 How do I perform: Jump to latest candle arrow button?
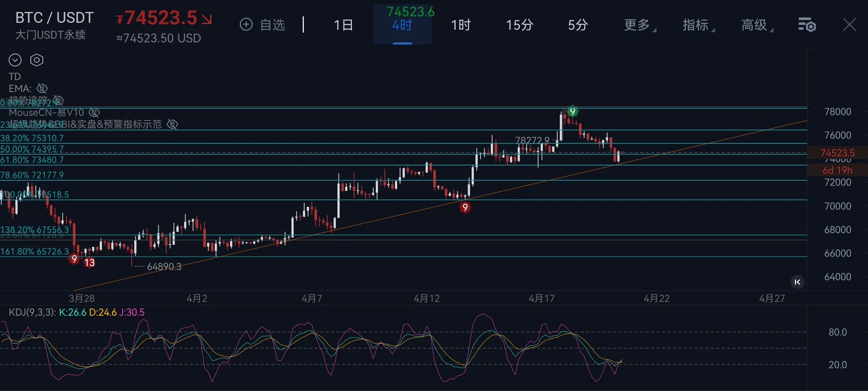click(x=797, y=282)
